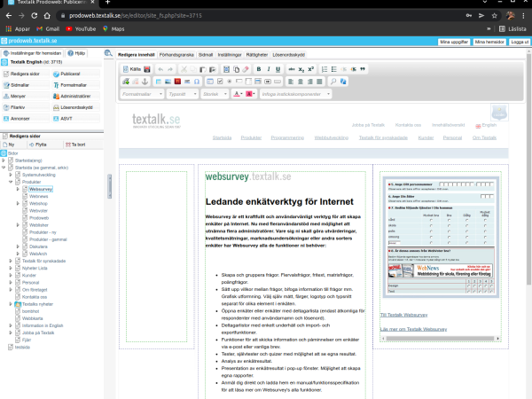The width and height of the screenshot is (532, 399).
Task: Click the paste clipboard icon
Action: point(202,69)
